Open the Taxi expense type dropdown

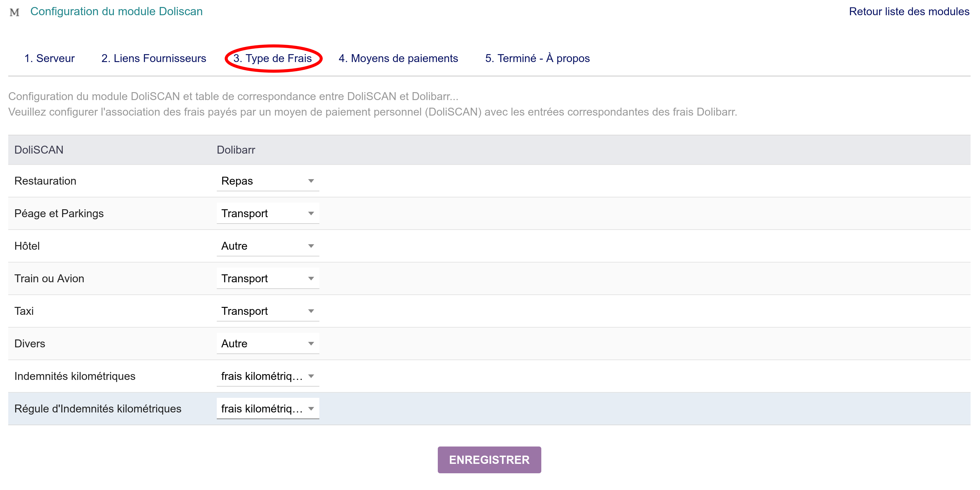tap(268, 311)
